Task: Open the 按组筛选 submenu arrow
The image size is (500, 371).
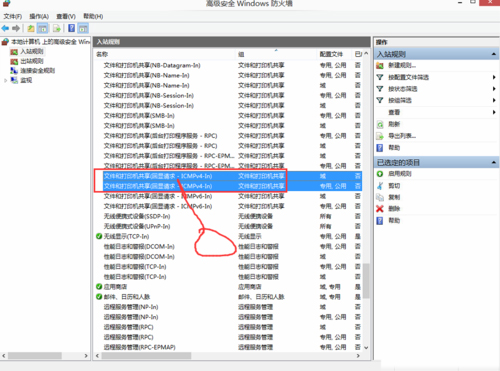Action: tap(494, 100)
